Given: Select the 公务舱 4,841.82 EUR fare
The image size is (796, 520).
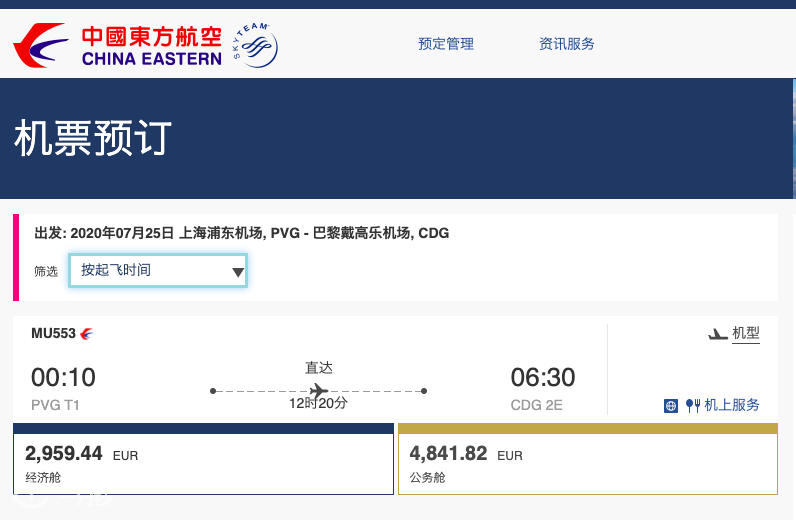Looking at the screenshot, I should coord(588,459).
